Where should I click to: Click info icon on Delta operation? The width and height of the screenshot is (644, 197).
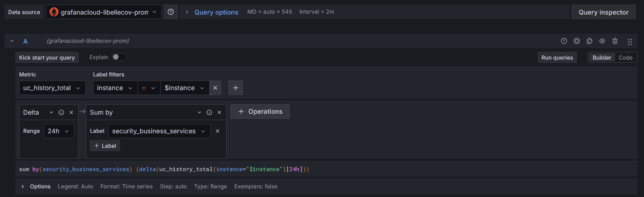(61, 112)
